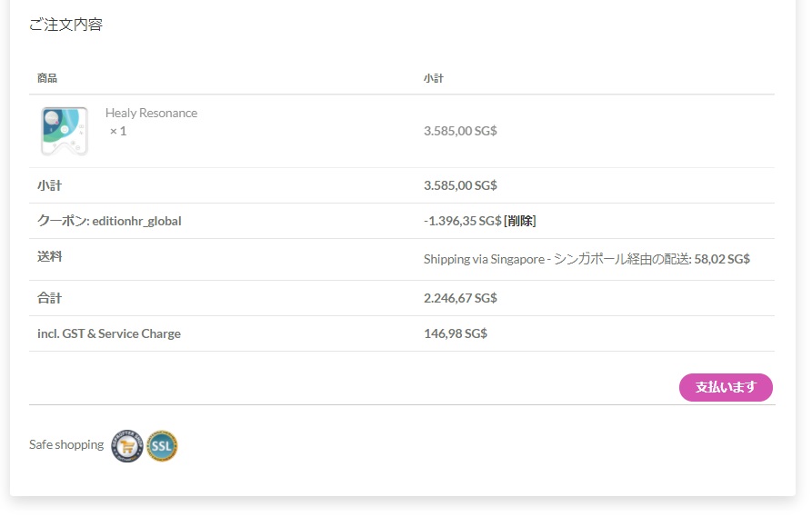Click the discount amount -1.396,35 SG$
This screenshot has height=517, width=812.
(x=463, y=221)
